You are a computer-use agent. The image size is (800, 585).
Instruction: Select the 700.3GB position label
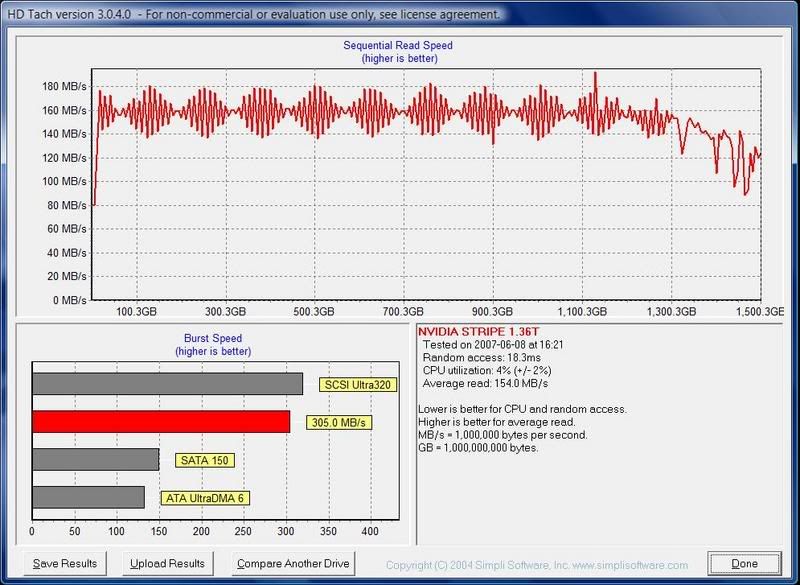[x=404, y=311]
